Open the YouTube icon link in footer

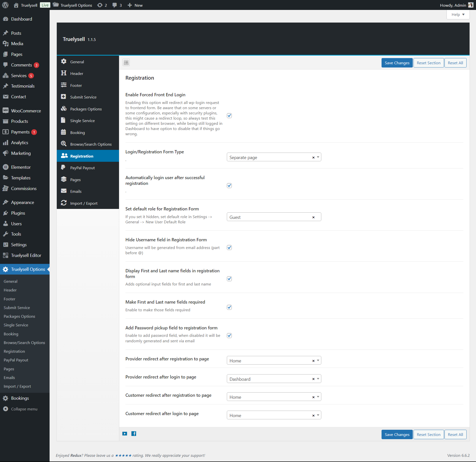click(125, 433)
